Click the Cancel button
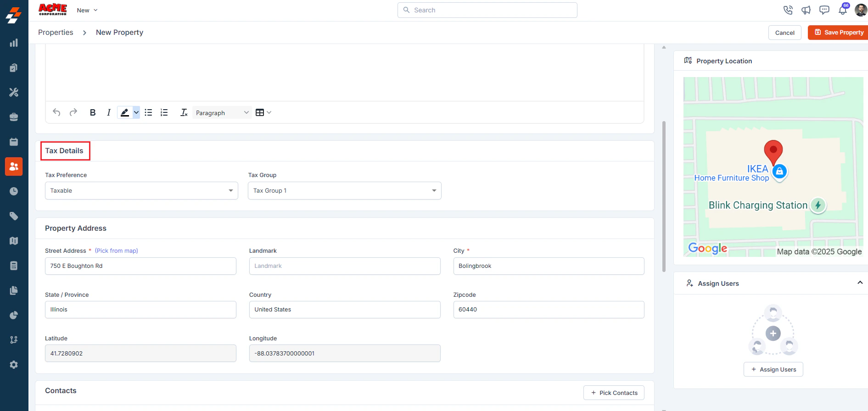 pyautogui.click(x=784, y=33)
